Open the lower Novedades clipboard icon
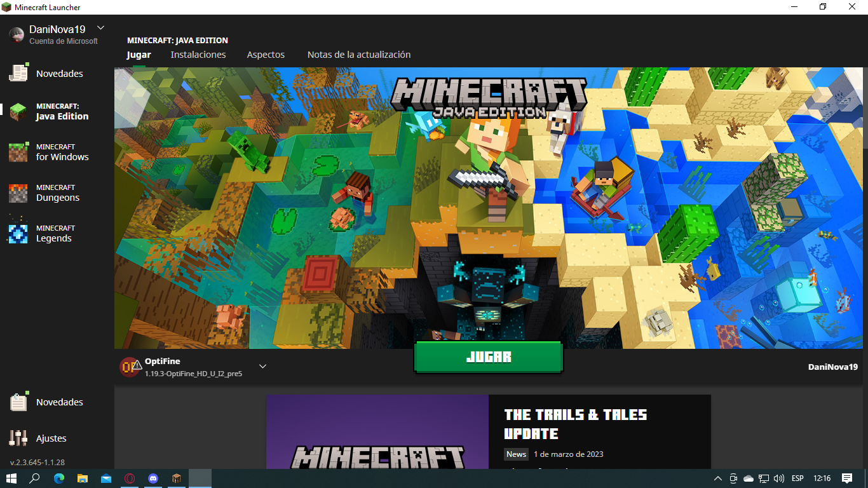 pyautogui.click(x=18, y=402)
